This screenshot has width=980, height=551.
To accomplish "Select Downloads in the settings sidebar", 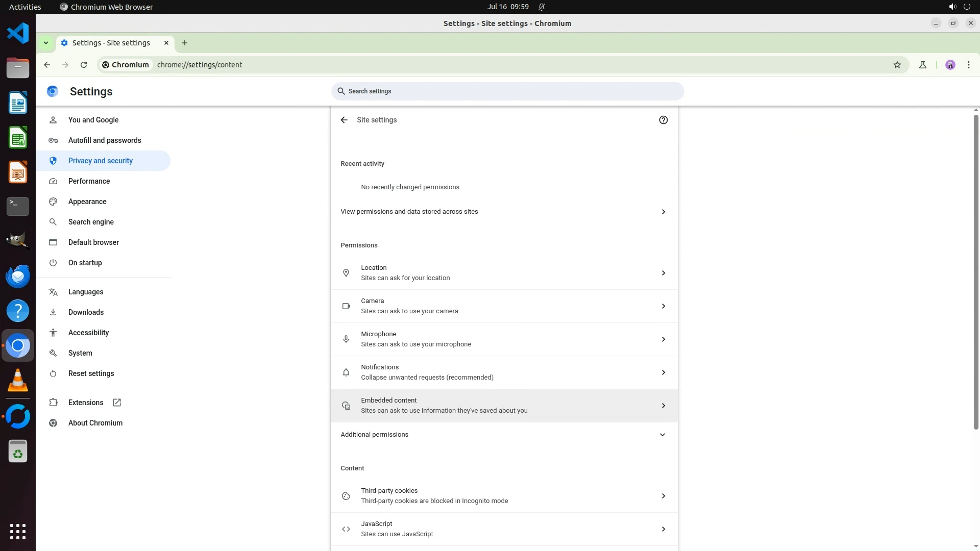I will pyautogui.click(x=86, y=312).
